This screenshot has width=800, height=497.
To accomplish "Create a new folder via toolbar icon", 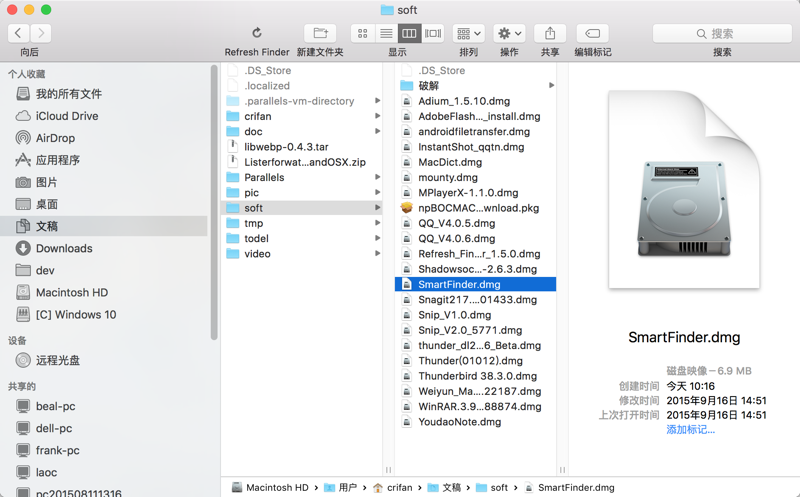I will coord(320,33).
